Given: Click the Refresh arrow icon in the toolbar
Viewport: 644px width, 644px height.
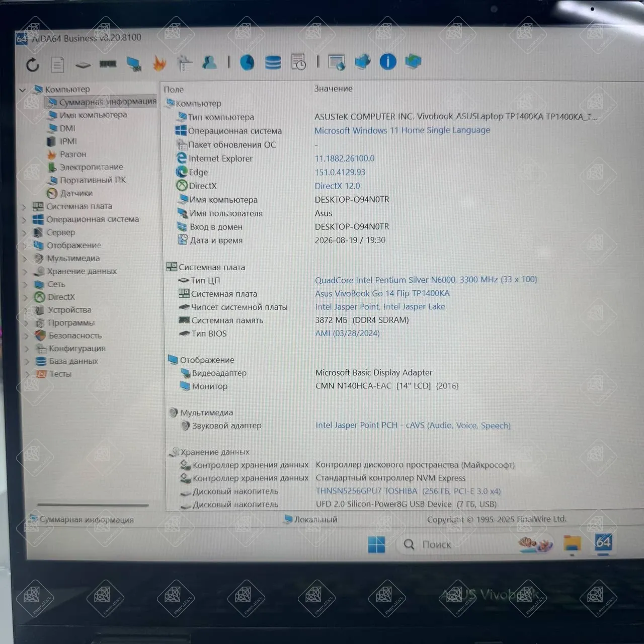Looking at the screenshot, I should pos(33,64).
